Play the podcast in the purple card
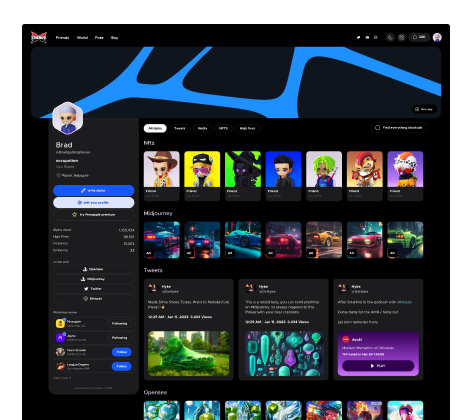The image size is (472, 420). [378, 366]
